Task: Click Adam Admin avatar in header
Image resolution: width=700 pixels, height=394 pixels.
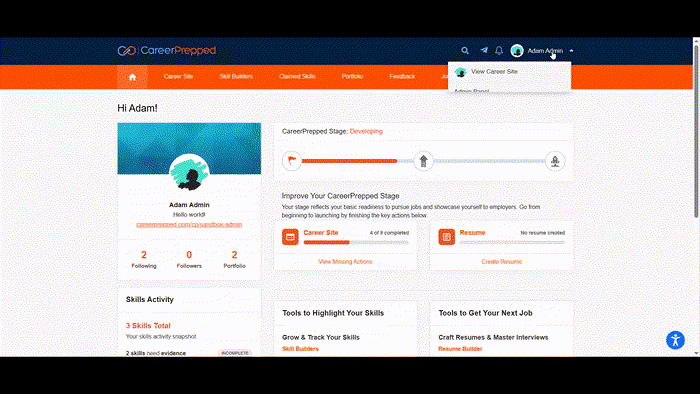Action: coord(517,51)
